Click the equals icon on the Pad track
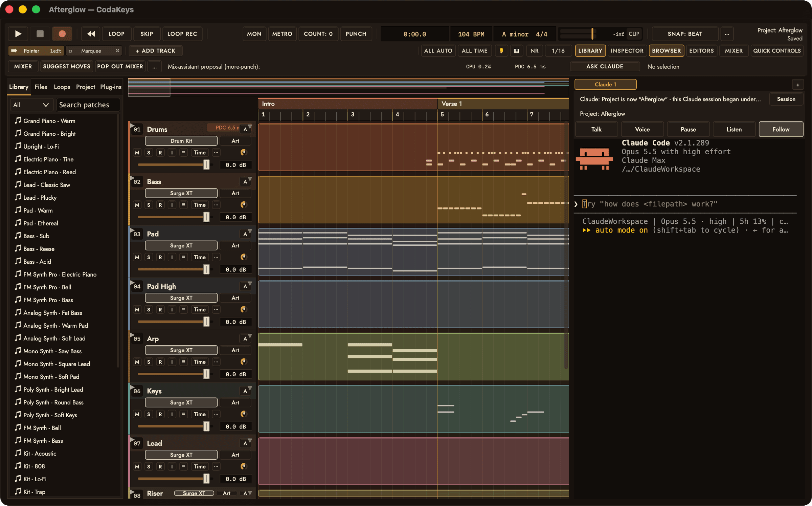 click(x=183, y=257)
